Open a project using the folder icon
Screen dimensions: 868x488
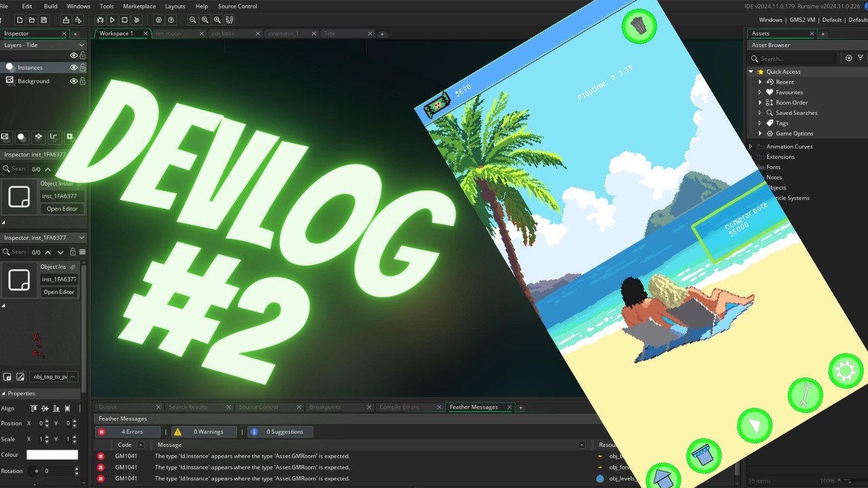31,20
